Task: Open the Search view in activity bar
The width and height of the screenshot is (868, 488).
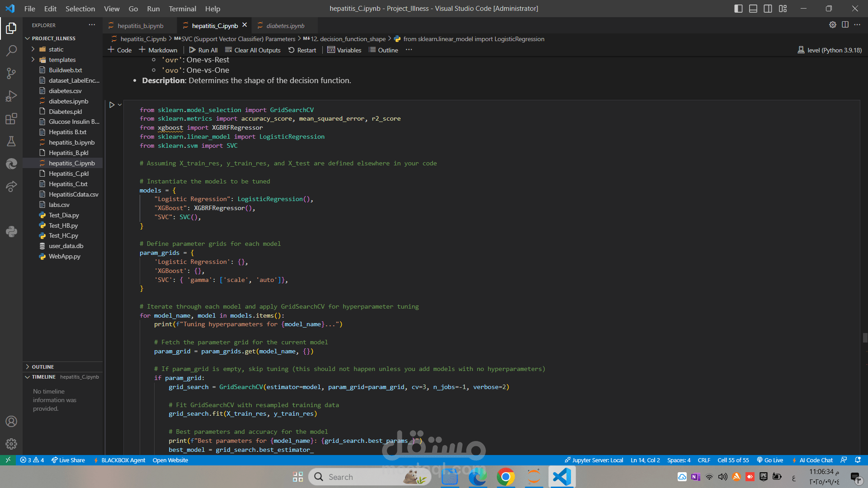Action: 11,51
